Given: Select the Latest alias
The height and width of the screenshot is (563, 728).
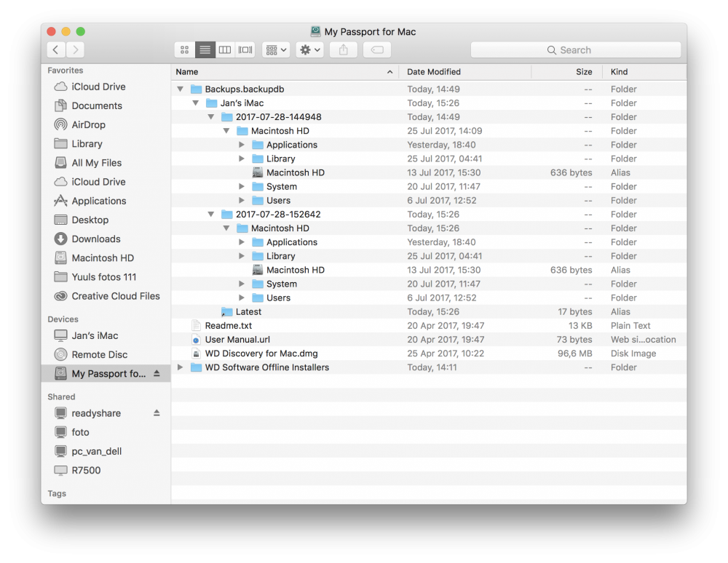Looking at the screenshot, I should pyautogui.click(x=429, y=311).
